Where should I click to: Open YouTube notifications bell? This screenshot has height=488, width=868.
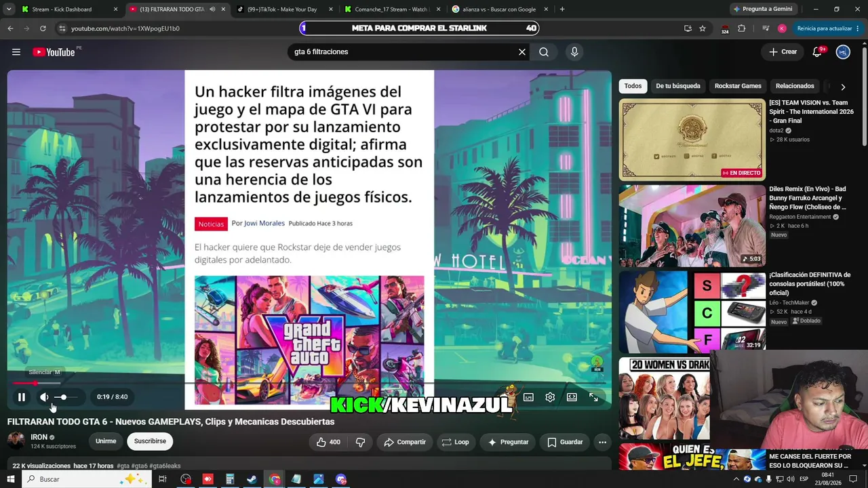pyautogui.click(x=817, y=52)
